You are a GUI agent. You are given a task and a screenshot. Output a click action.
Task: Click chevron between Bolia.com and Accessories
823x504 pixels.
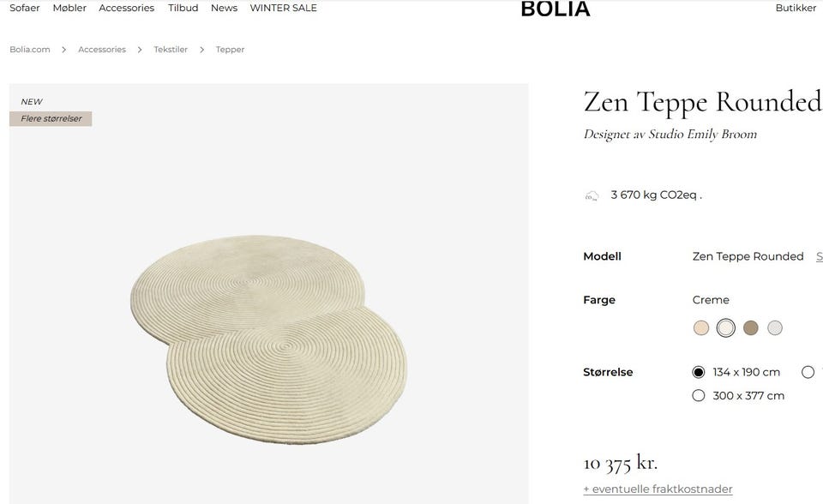point(63,50)
